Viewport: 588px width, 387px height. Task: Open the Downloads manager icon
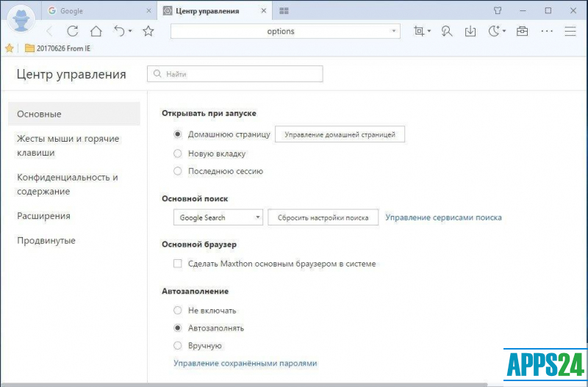(470, 31)
